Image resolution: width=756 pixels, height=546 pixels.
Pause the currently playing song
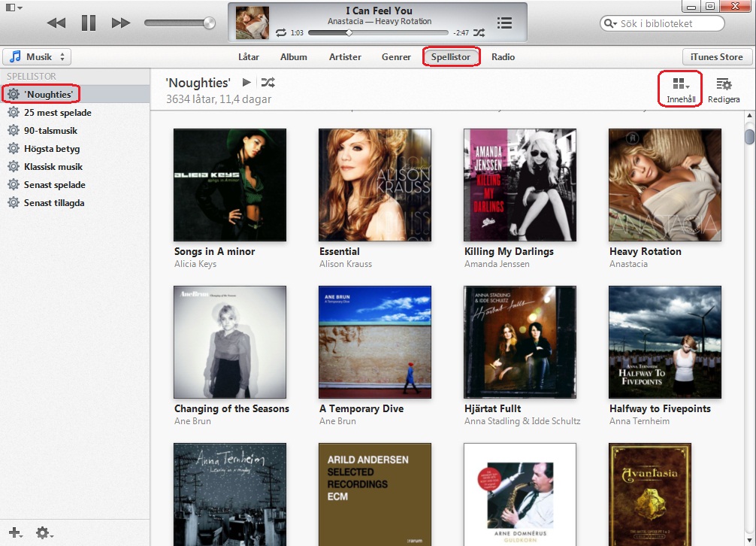tap(89, 23)
